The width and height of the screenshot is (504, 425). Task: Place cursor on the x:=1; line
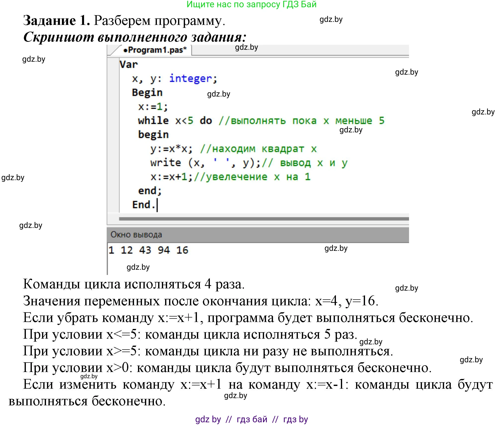pos(153,107)
